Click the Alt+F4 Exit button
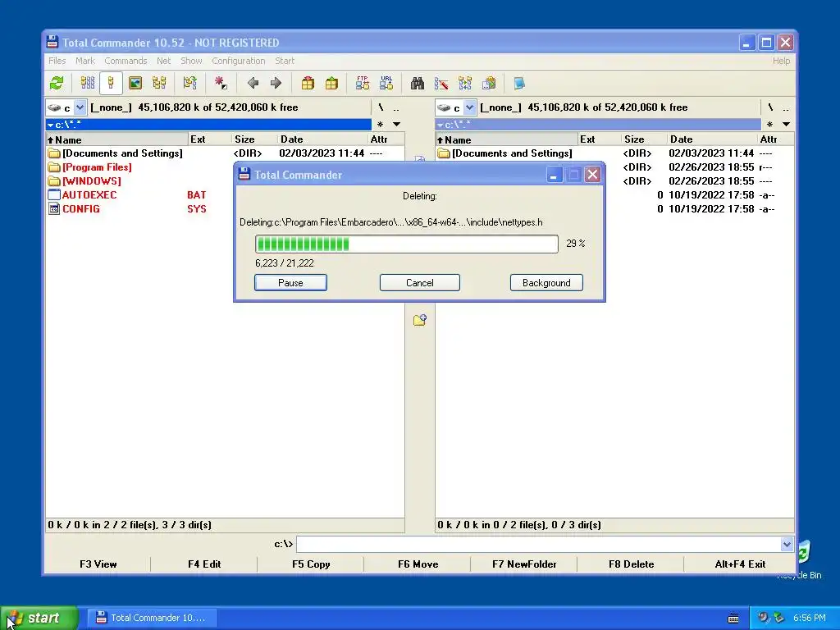The height and width of the screenshot is (630, 840). pos(740,564)
